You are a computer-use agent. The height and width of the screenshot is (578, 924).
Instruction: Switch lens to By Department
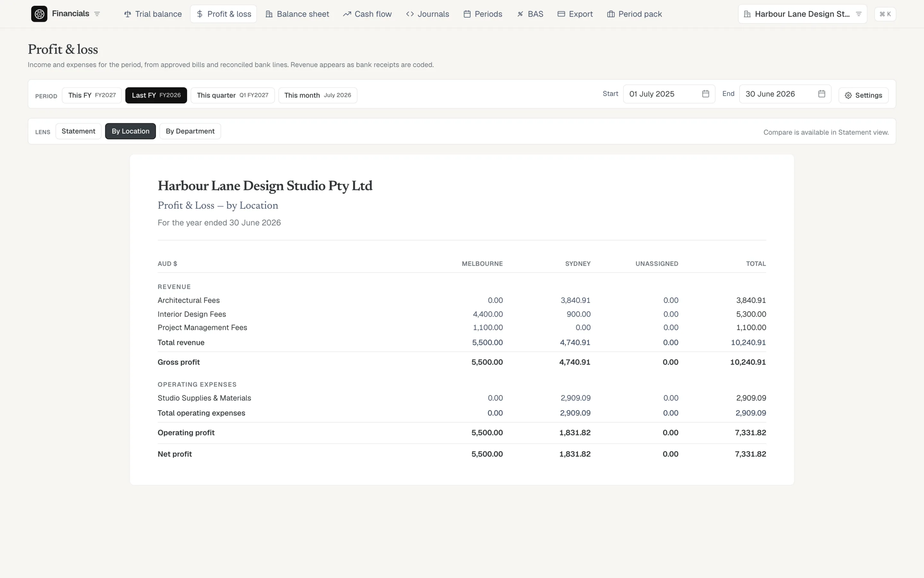190,131
